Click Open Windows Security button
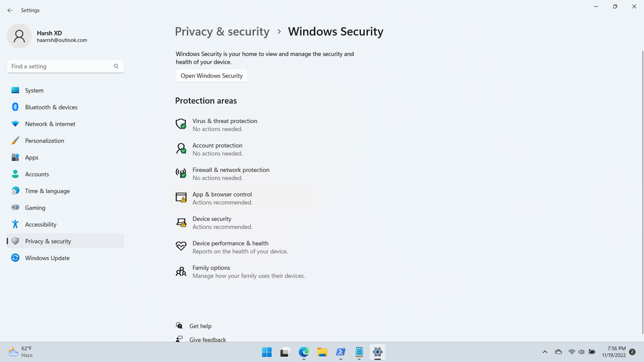 (211, 75)
